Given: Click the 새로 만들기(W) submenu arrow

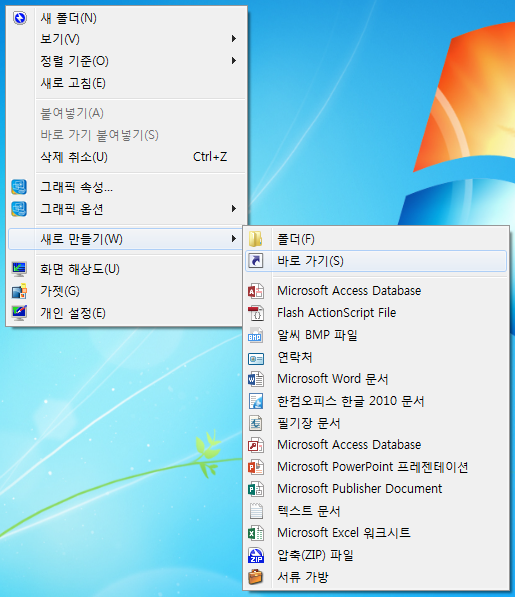Looking at the screenshot, I should (234, 239).
